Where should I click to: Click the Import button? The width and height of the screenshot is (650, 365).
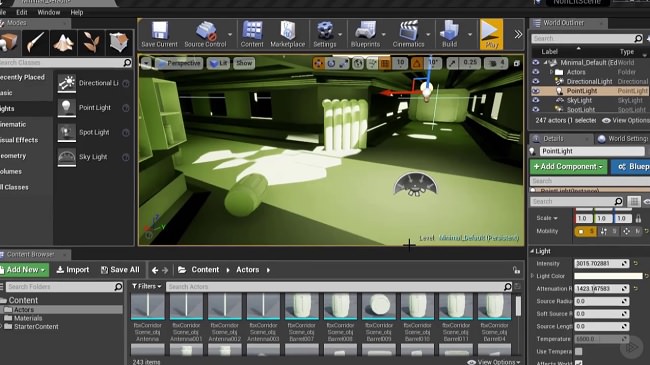[73, 270]
